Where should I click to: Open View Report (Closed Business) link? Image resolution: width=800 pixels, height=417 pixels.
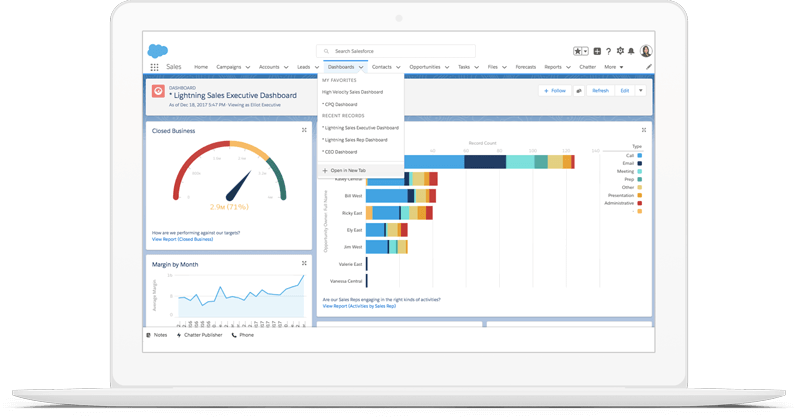[x=182, y=239]
